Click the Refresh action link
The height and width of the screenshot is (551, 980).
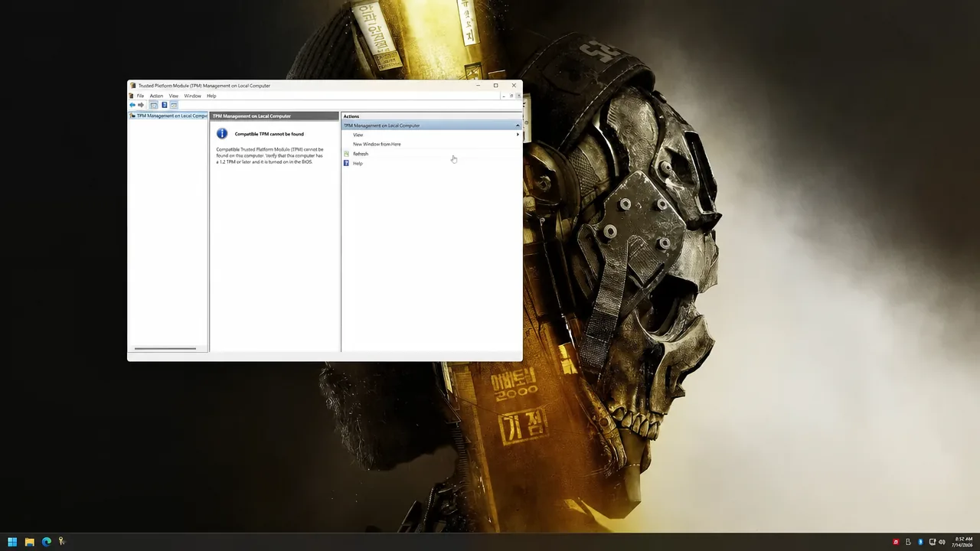[361, 154]
